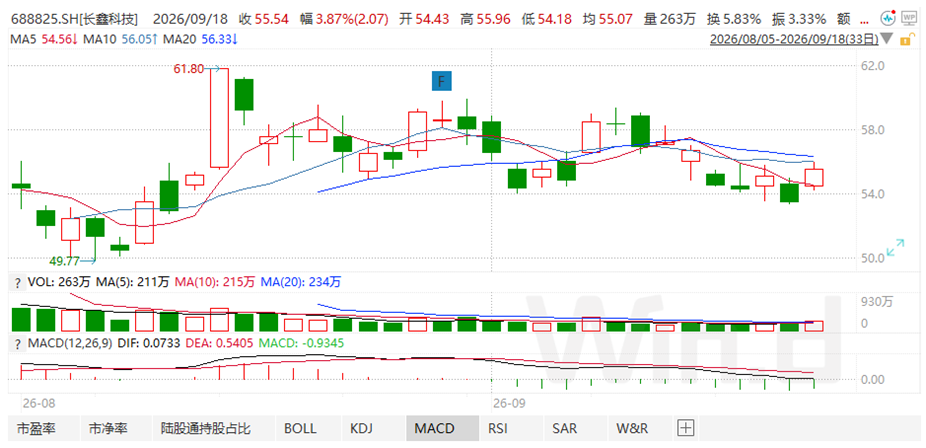
Task: Click the MA20 56.33 label
Action: point(200,40)
